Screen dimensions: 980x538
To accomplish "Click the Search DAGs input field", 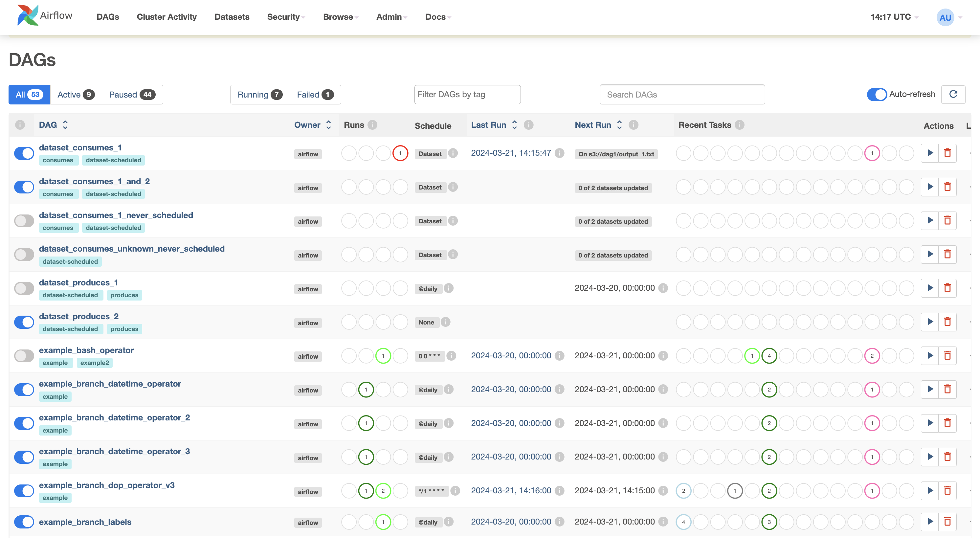I will (x=683, y=94).
